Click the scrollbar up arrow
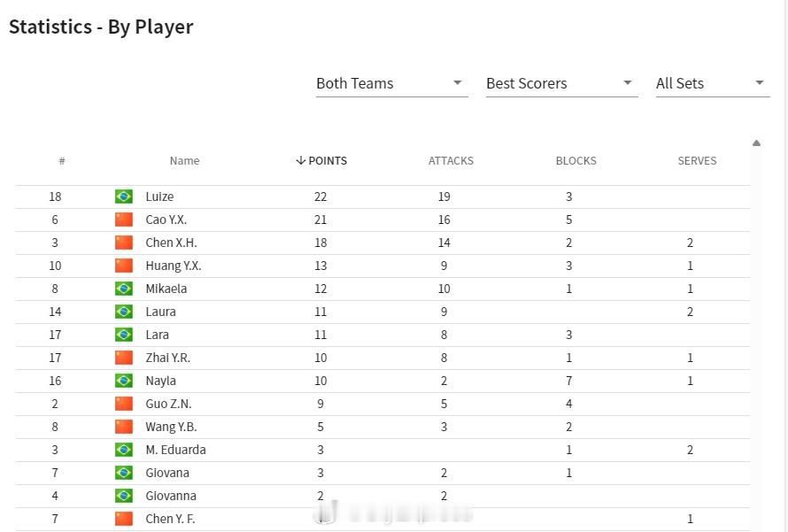This screenshot has width=788, height=532. (756, 143)
